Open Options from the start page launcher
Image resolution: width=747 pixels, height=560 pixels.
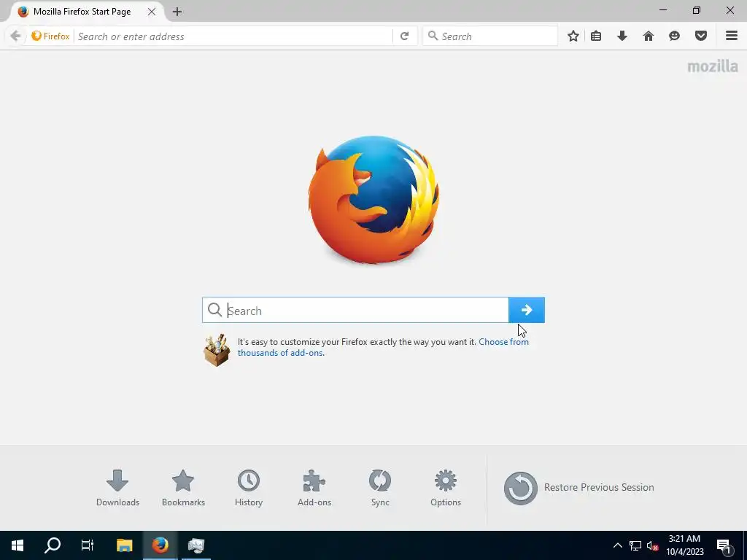click(446, 488)
